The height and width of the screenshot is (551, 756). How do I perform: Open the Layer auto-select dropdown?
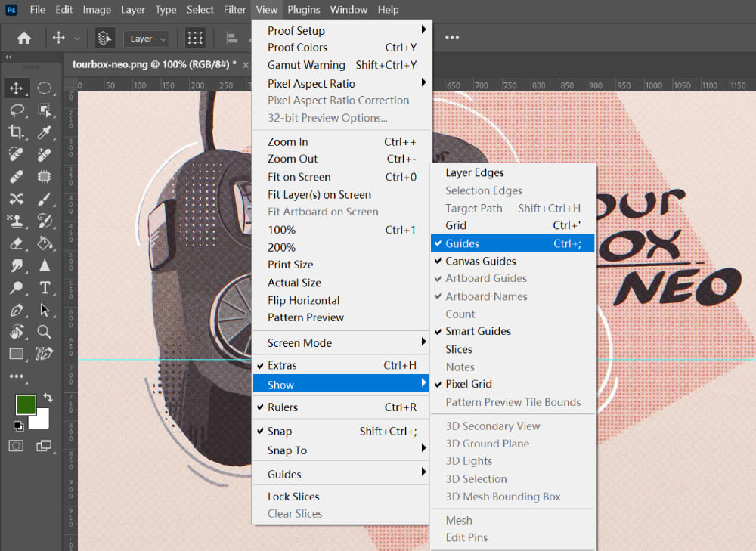tap(147, 39)
